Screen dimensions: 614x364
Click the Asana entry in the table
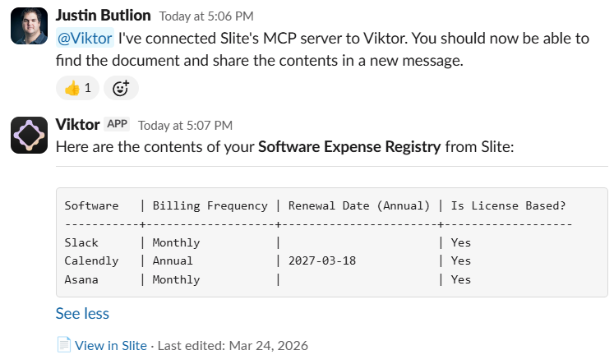click(81, 279)
